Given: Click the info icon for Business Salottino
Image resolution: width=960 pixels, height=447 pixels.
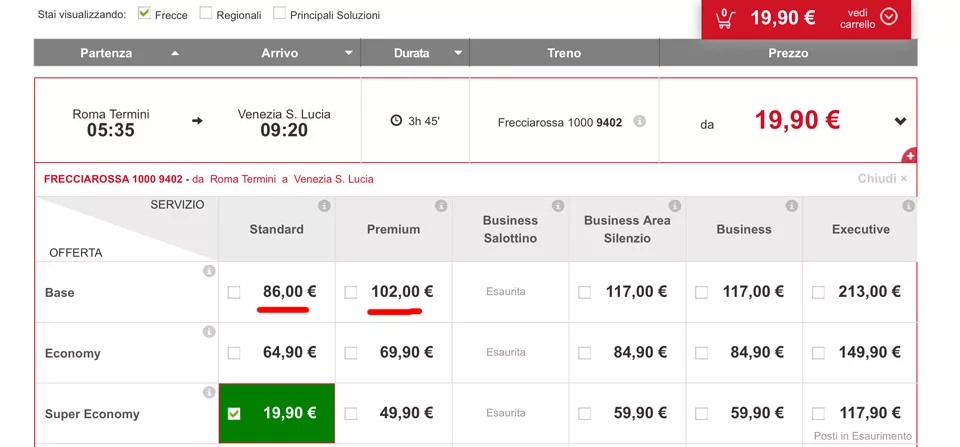Looking at the screenshot, I should click(x=558, y=206).
